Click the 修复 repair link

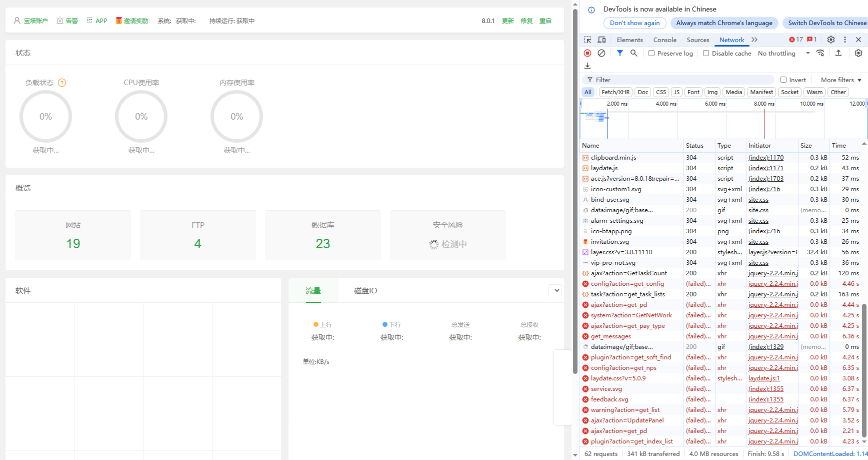click(526, 21)
